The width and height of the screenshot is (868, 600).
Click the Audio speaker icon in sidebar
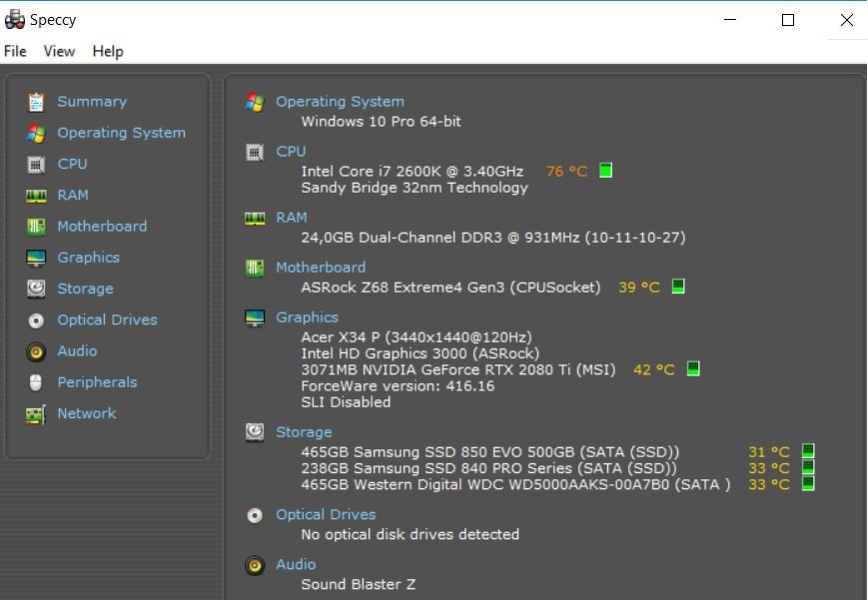[x=36, y=351]
